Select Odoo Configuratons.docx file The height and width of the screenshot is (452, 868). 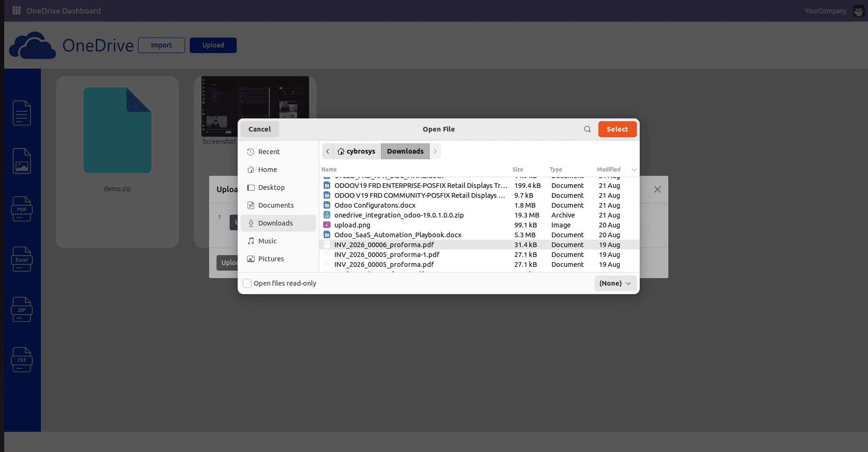(x=480, y=205)
